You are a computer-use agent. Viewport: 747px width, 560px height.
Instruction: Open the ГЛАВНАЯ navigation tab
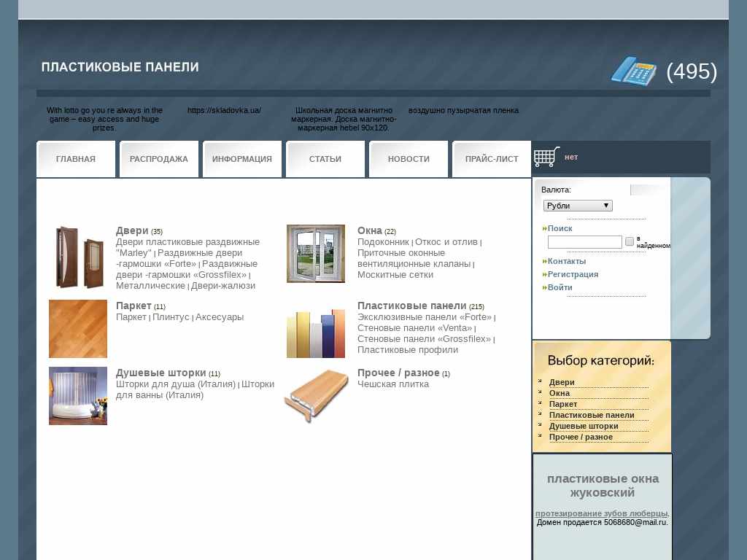click(x=76, y=159)
